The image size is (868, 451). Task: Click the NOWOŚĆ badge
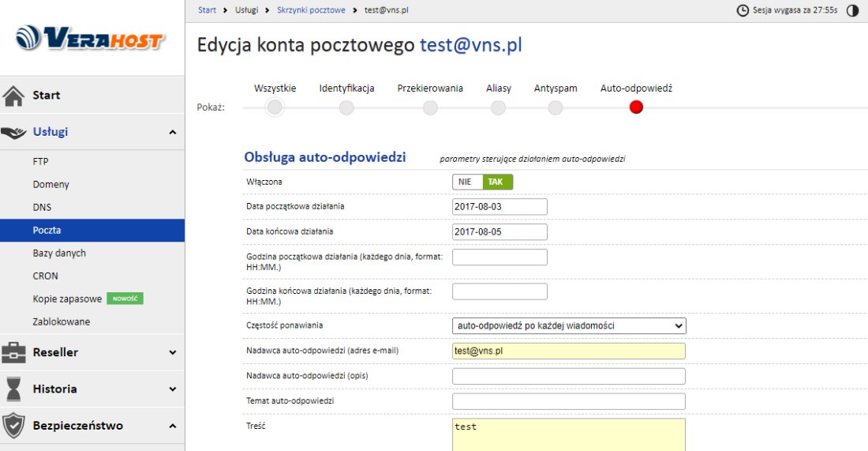(x=125, y=299)
